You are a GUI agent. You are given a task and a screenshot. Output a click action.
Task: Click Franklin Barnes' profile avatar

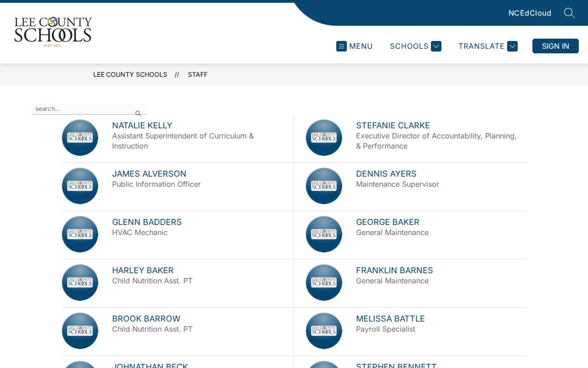(324, 282)
